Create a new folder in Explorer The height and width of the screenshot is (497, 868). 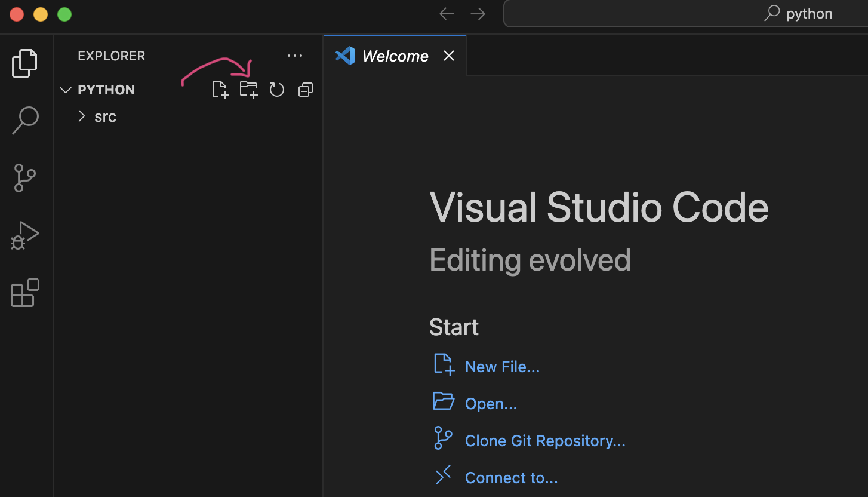point(248,90)
